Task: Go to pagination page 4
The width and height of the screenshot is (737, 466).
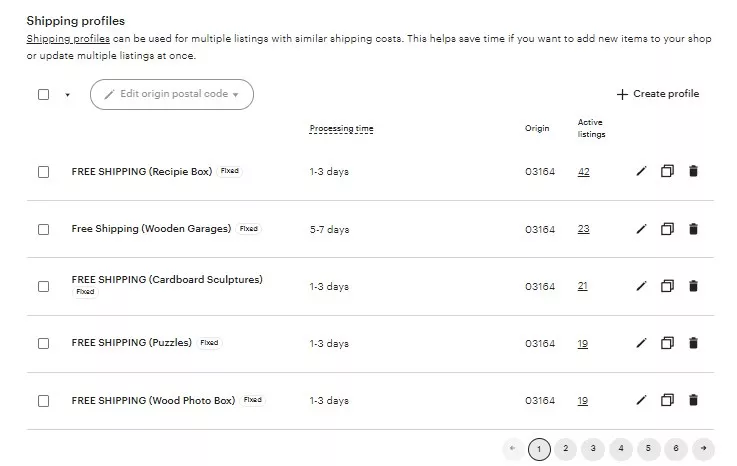Action: (x=621, y=448)
